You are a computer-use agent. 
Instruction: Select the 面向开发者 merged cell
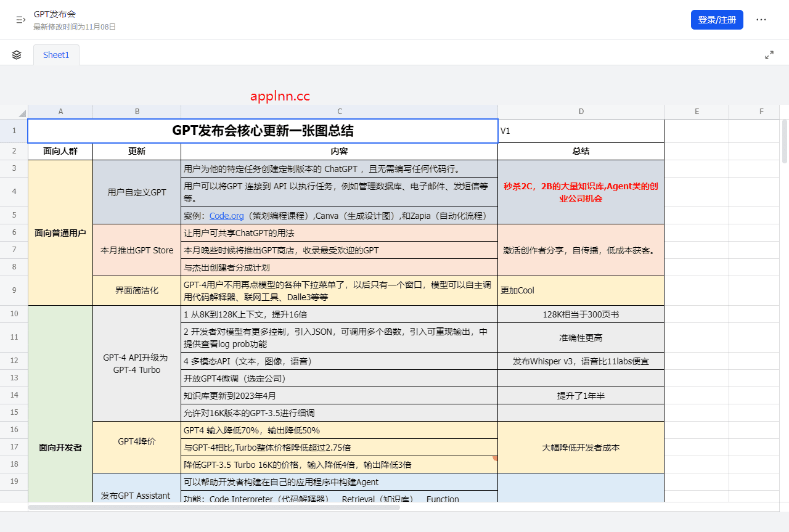point(59,447)
